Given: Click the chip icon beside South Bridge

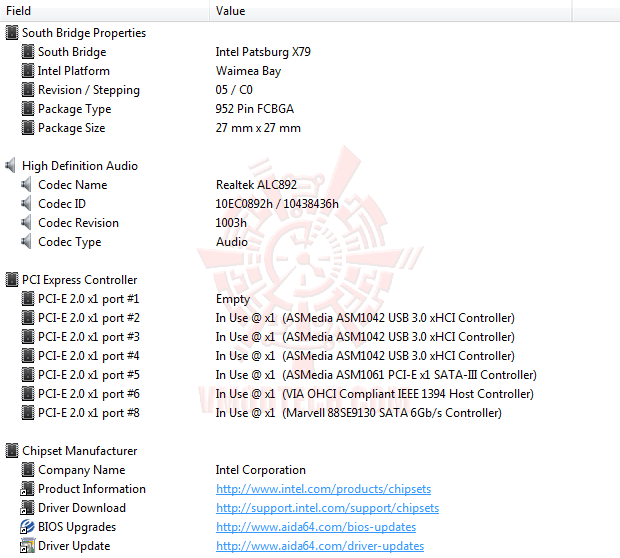Looking at the screenshot, I should (x=28, y=52).
